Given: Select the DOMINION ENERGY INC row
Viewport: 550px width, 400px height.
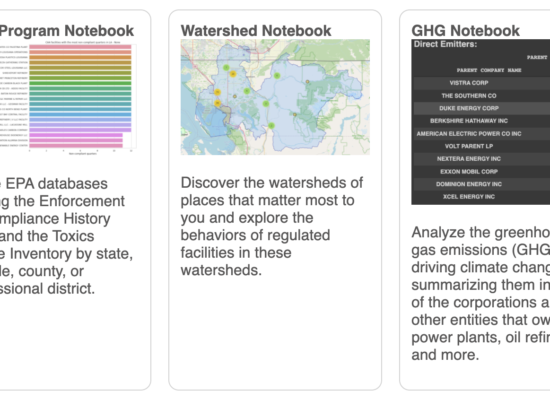Looking at the screenshot, I should tap(482, 184).
